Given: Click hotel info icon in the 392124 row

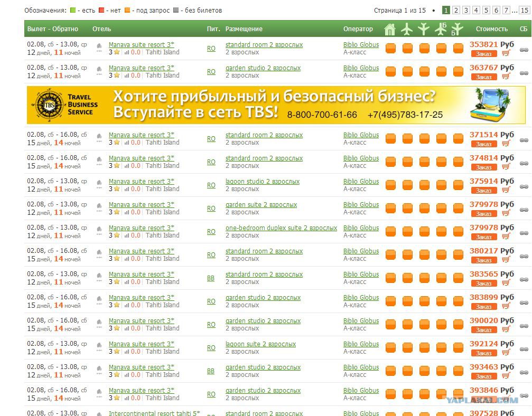Looking at the screenshot, I should coord(99,346).
